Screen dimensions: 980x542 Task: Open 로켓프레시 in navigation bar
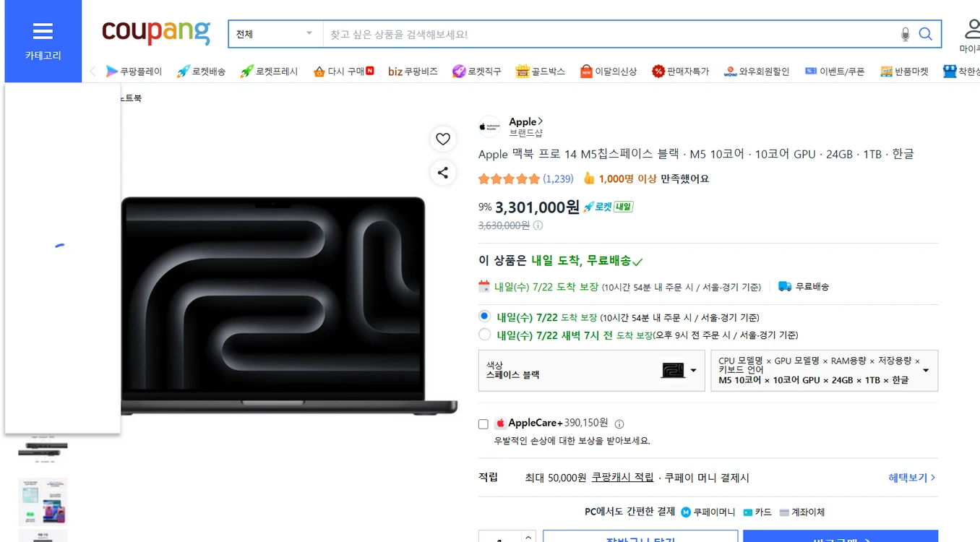tap(269, 72)
